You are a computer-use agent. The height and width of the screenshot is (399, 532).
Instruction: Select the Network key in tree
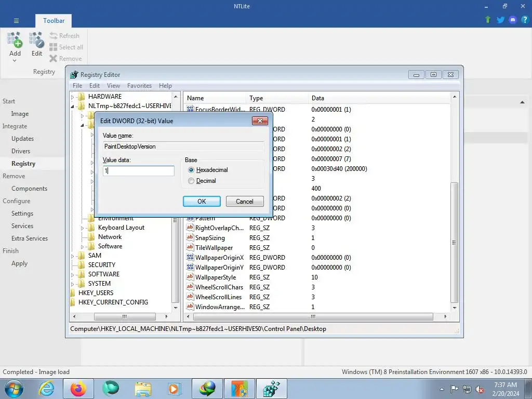[110, 237]
